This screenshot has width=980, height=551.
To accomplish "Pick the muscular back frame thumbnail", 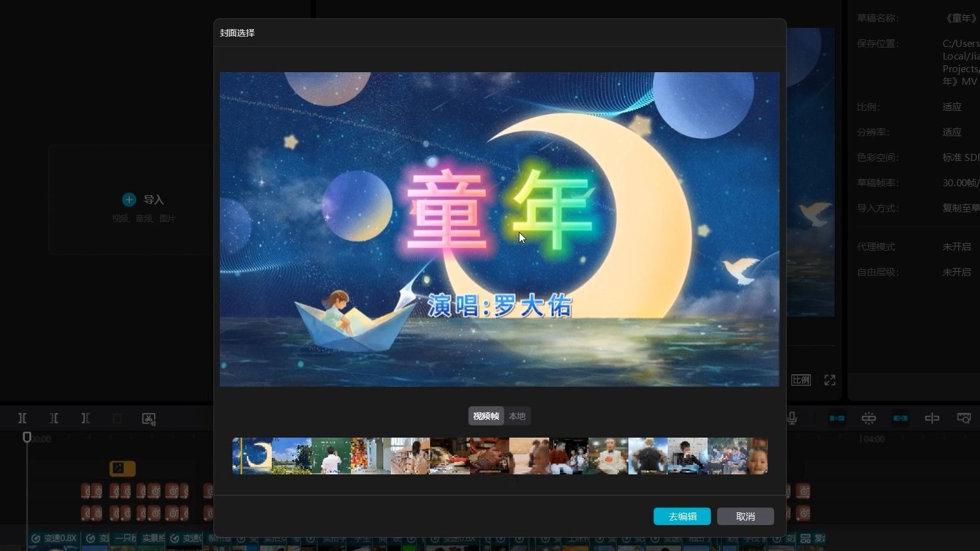I will [x=647, y=456].
